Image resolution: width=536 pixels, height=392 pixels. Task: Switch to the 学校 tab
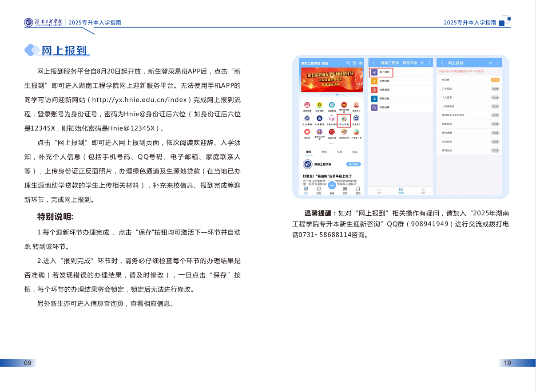(x=309, y=152)
